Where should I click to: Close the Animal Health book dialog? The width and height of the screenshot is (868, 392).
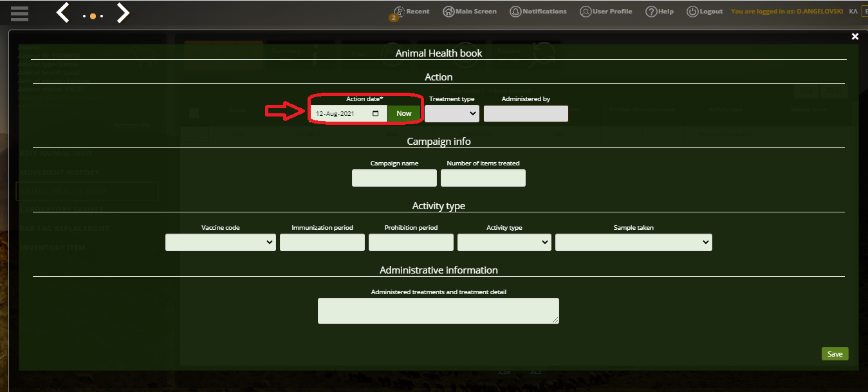(855, 37)
